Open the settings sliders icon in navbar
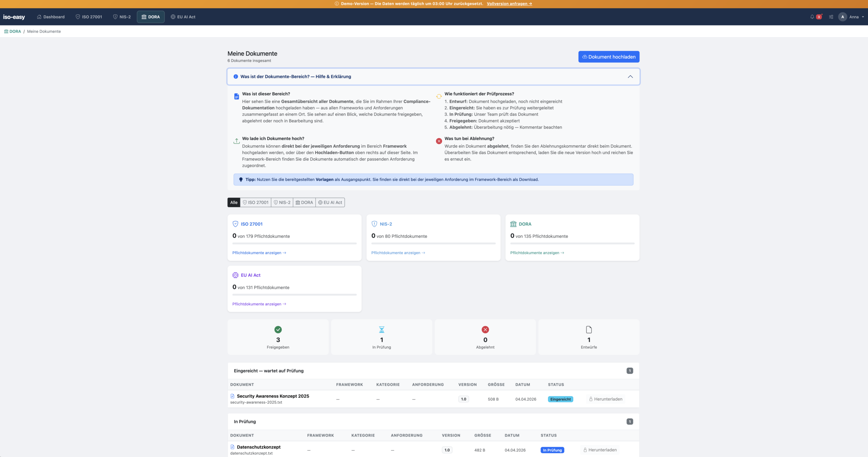 pos(831,17)
